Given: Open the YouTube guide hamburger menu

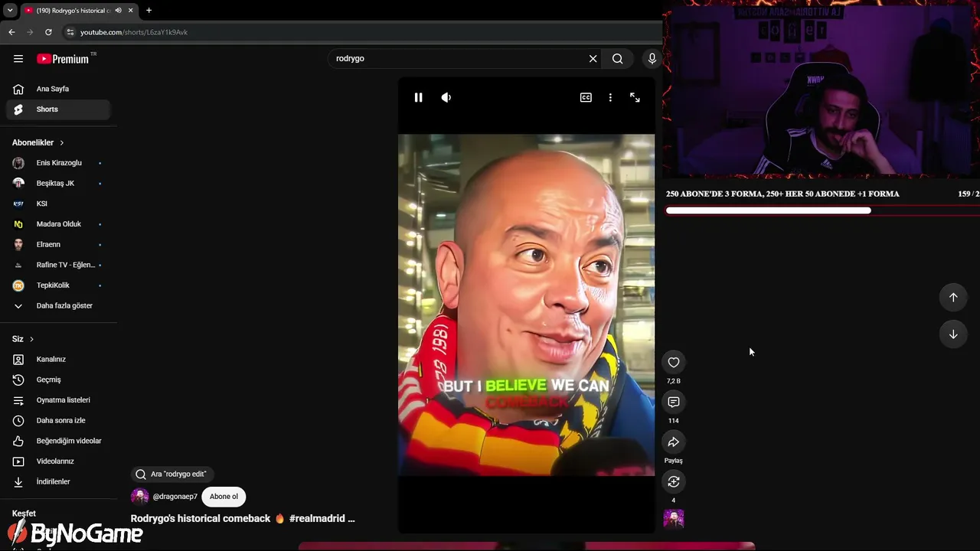Looking at the screenshot, I should tap(18, 58).
